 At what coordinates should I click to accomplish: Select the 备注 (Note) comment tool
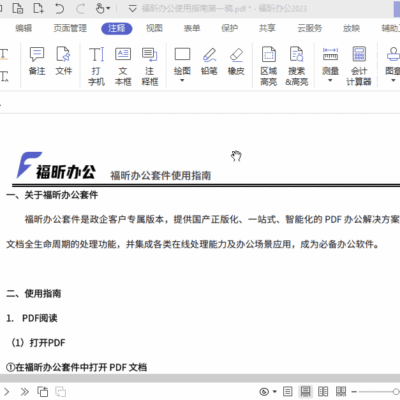tap(37, 61)
